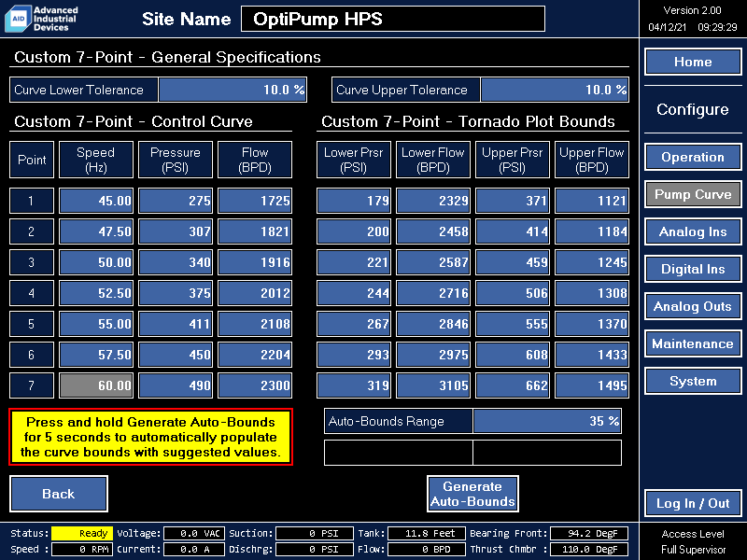Image resolution: width=747 pixels, height=560 pixels.
Task: Click the Tank level 11.8 Feet readout
Action: [x=427, y=533]
